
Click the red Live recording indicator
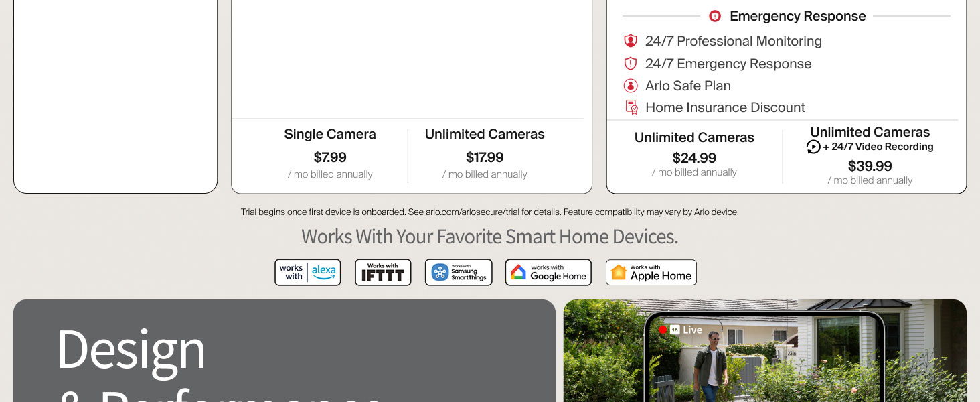pos(663,330)
